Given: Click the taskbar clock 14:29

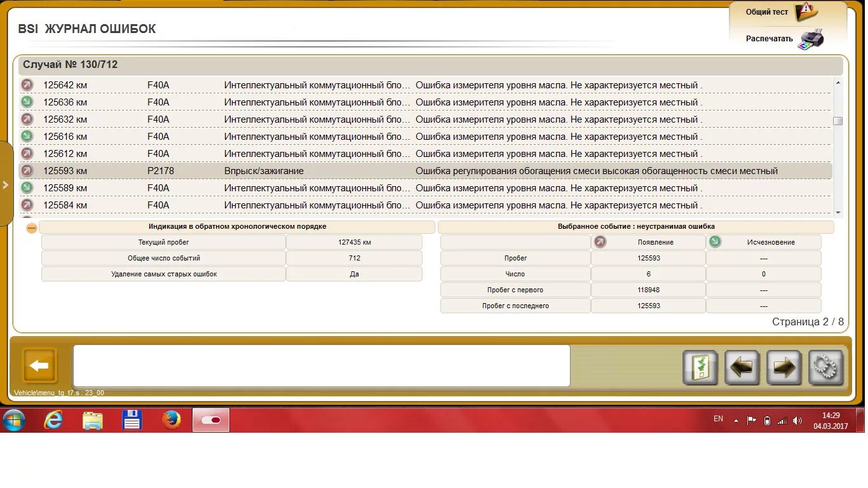Looking at the screenshot, I should [x=831, y=416].
